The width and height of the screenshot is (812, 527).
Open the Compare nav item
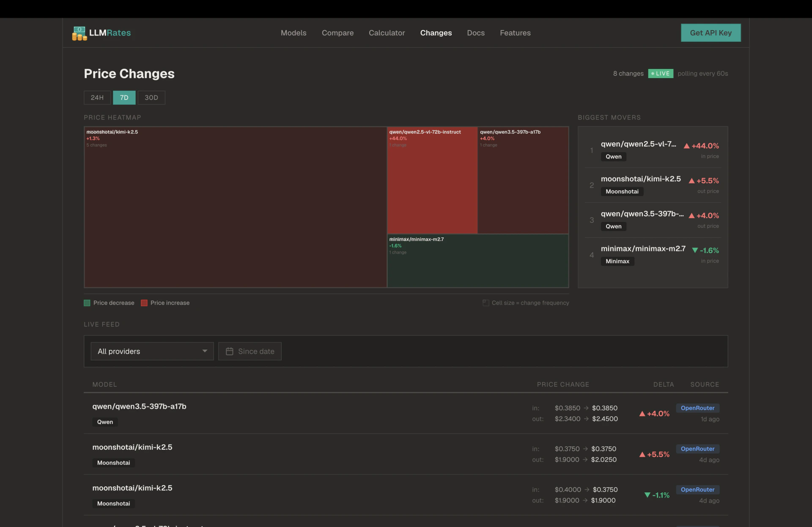(337, 33)
